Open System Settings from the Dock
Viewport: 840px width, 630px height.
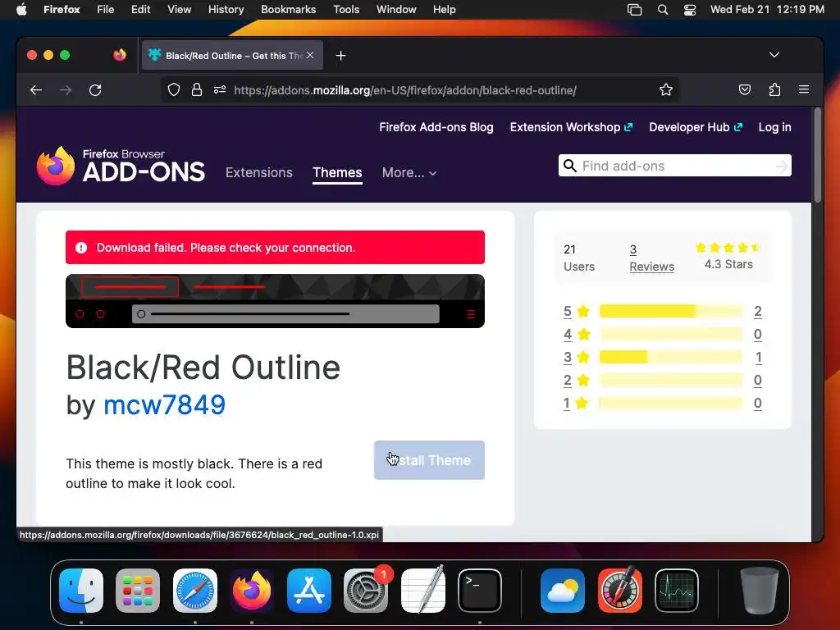366,591
